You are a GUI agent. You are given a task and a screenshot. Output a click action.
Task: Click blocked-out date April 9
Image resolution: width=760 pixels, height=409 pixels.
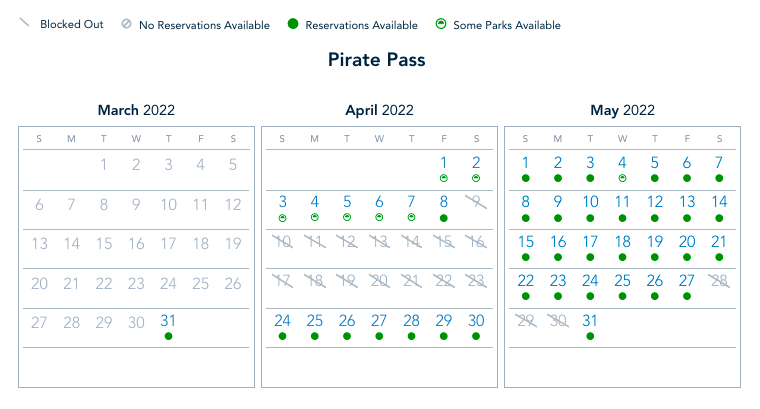coord(476,202)
